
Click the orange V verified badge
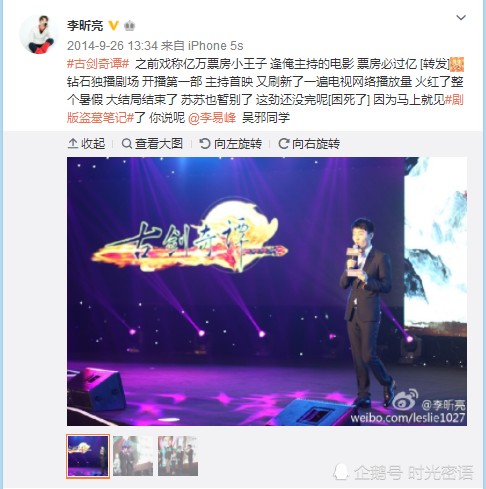click(x=114, y=26)
